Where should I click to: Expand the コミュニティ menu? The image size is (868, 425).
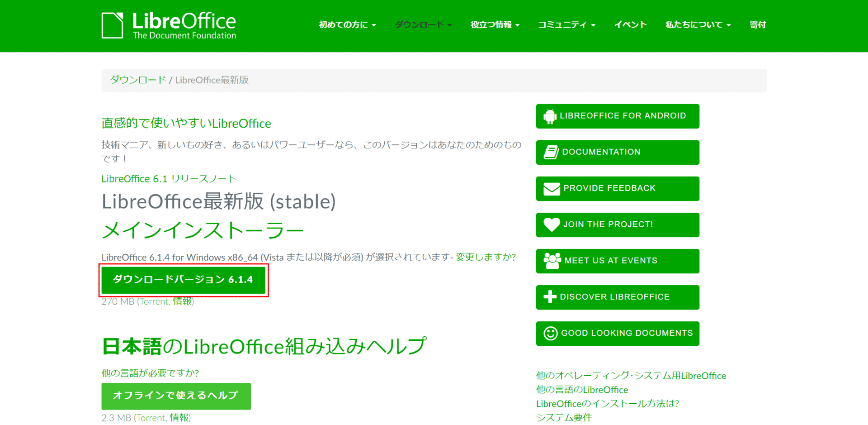[x=566, y=25]
